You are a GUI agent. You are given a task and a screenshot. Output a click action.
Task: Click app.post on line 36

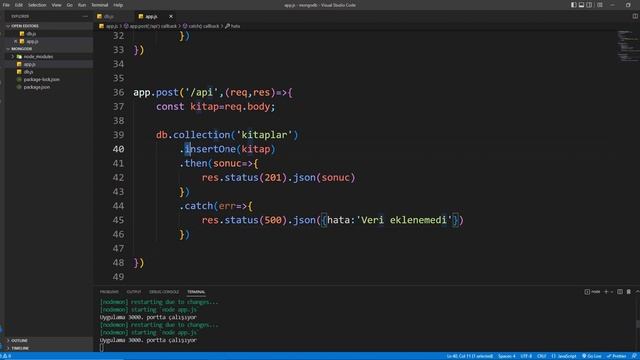coord(156,92)
